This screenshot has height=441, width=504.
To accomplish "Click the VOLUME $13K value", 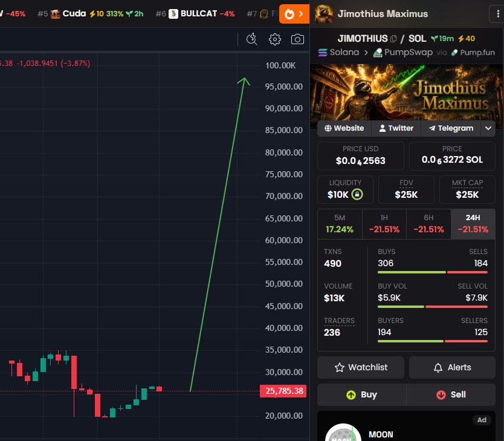I will (x=334, y=298).
